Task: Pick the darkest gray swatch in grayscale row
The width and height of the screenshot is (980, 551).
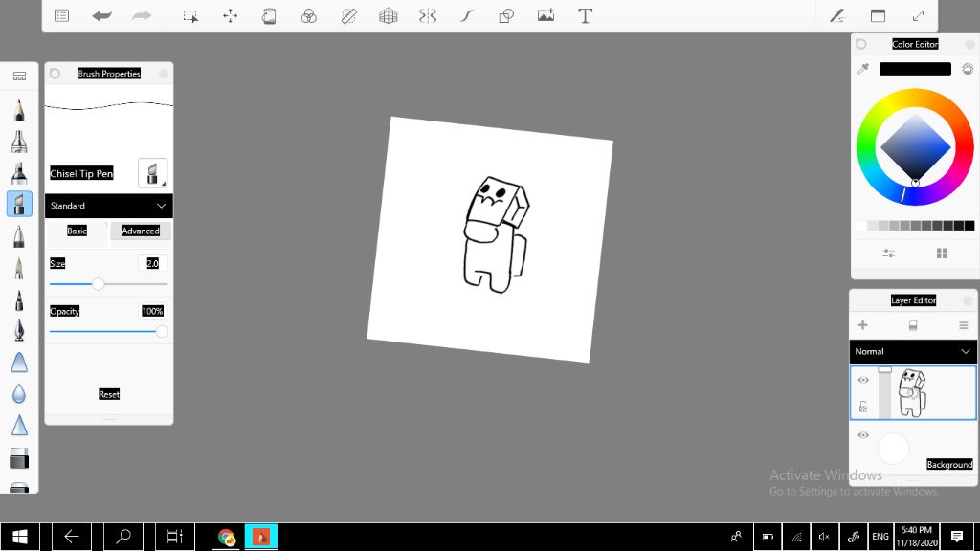Action: pos(969,226)
